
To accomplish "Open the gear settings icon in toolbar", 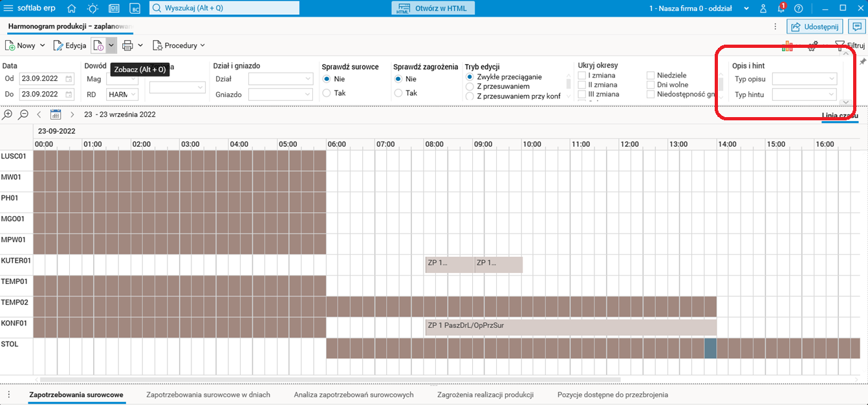I will pos(813,45).
